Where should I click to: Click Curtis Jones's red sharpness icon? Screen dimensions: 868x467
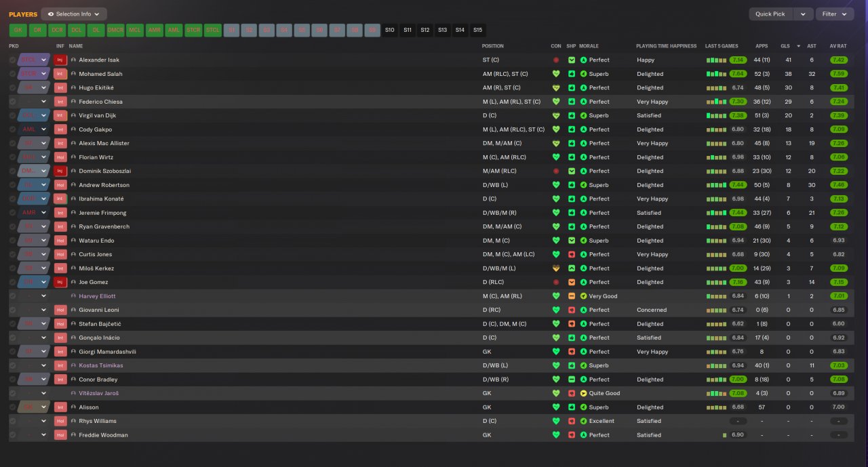[x=572, y=254]
